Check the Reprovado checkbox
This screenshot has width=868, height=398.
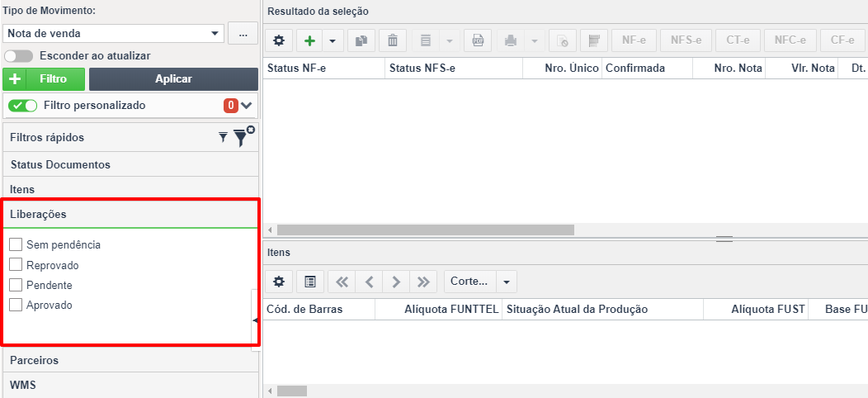pos(16,265)
